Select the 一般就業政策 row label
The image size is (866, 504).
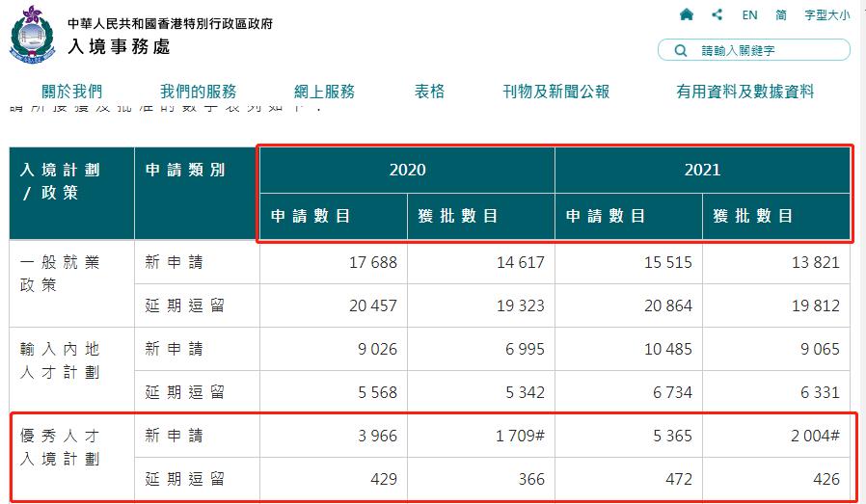[61, 274]
